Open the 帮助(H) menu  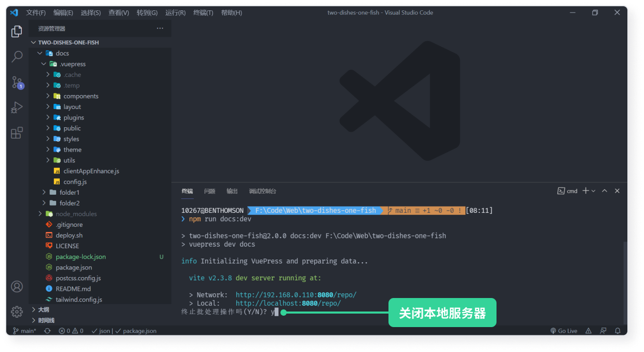(x=232, y=12)
